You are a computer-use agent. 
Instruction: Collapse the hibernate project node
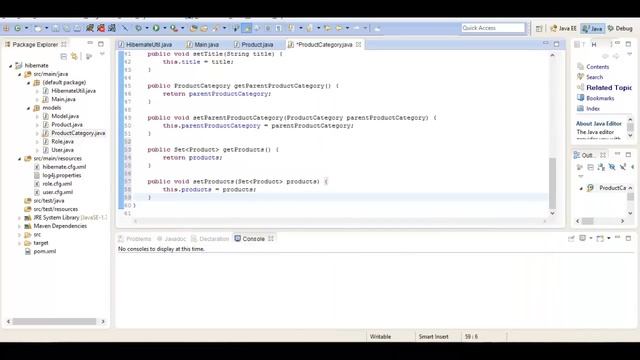pos(11,66)
